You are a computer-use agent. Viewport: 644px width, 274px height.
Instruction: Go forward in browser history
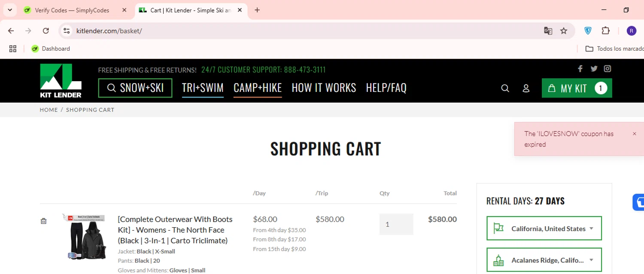[28, 31]
